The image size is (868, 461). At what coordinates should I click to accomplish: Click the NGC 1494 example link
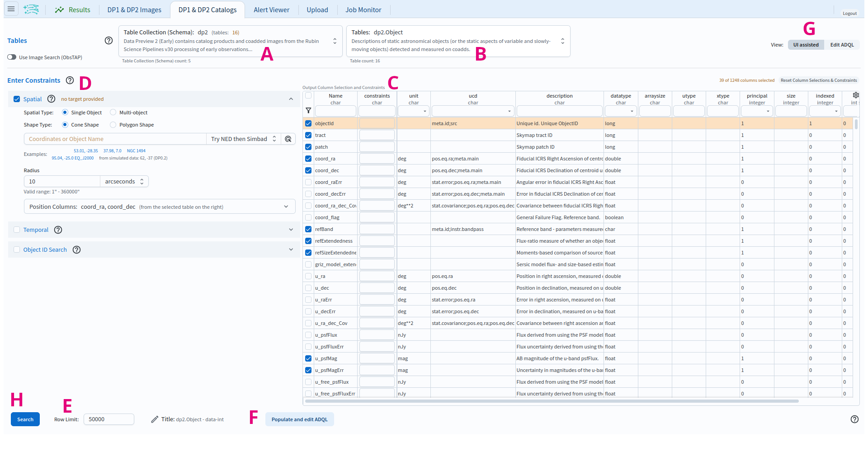tap(136, 151)
